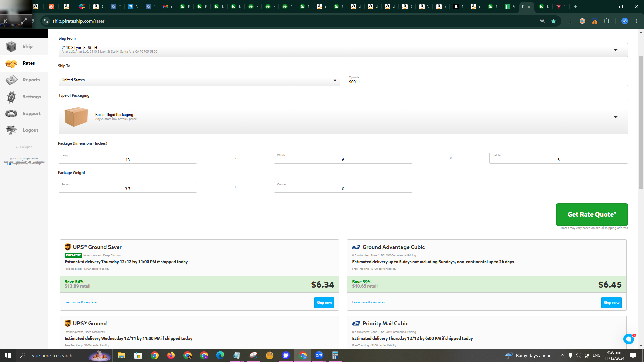The image size is (644, 362).
Task: Click the UPS Ground card title
Action: pos(90,324)
